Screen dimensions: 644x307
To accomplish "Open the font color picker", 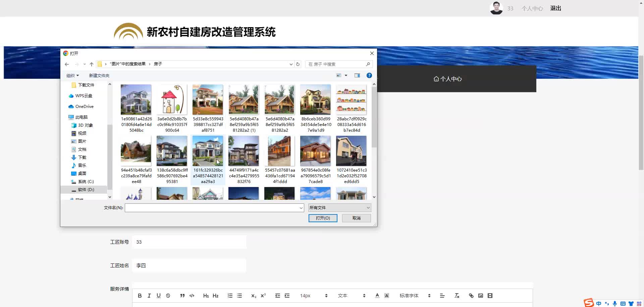I will click(377, 296).
